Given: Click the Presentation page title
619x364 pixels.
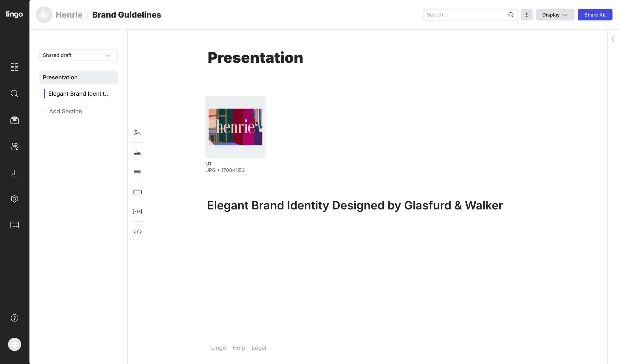Looking at the screenshot, I should click(x=255, y=57).
